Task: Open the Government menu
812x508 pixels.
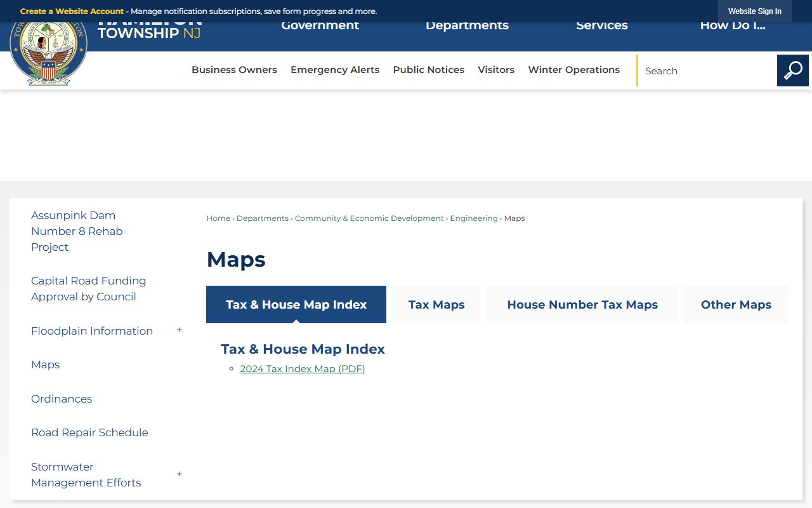Action: tap(320, 26)
